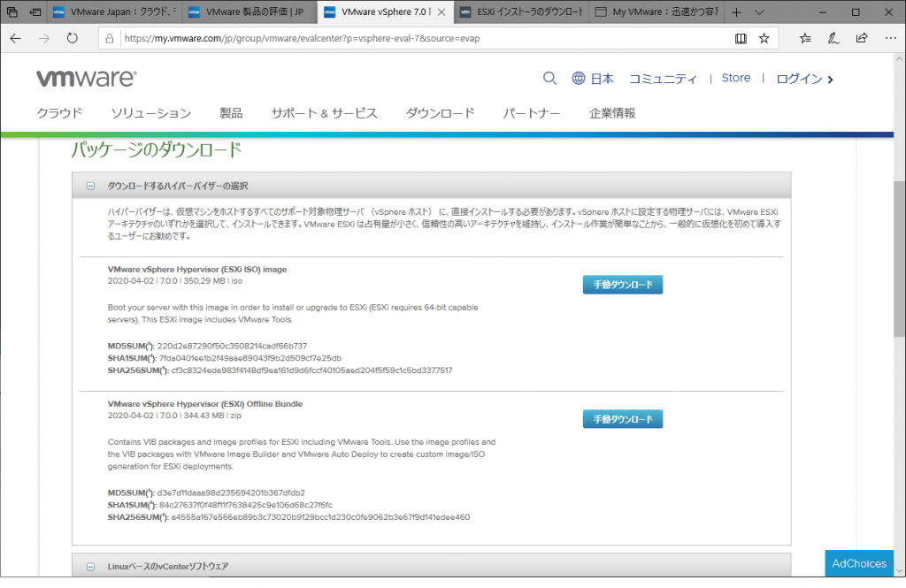Image resolution: width=906 pixels, height=588 pixels.
Task: Open the サポート & サービス menu
Action: [324, 113]
